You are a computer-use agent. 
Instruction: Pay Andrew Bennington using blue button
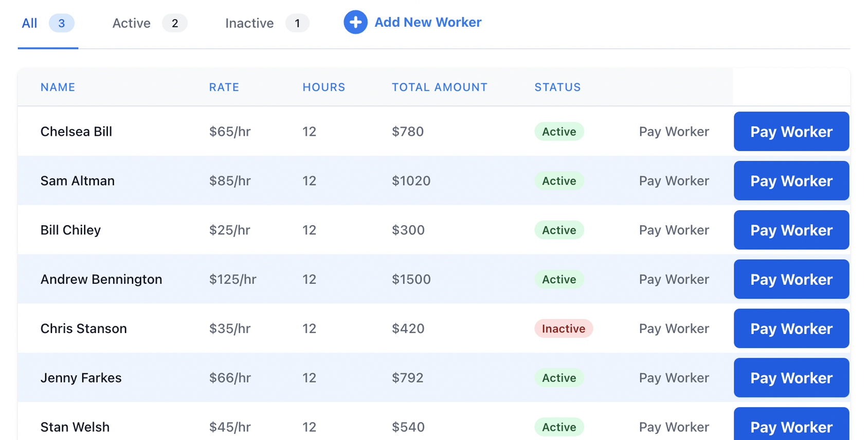tap(791, 279)
